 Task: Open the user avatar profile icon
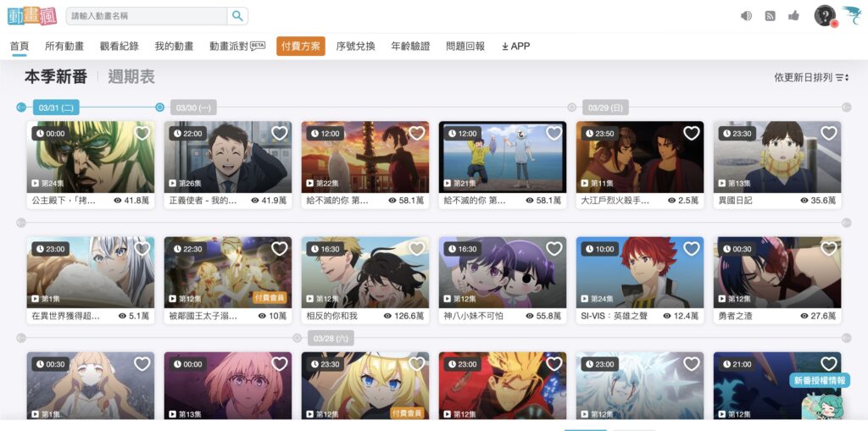[x=825, y=16]
